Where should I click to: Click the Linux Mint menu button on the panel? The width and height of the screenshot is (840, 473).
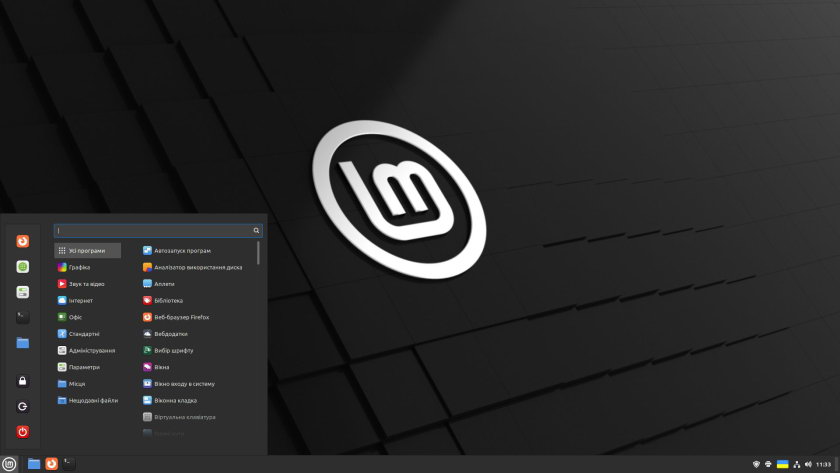coord(9,464)
